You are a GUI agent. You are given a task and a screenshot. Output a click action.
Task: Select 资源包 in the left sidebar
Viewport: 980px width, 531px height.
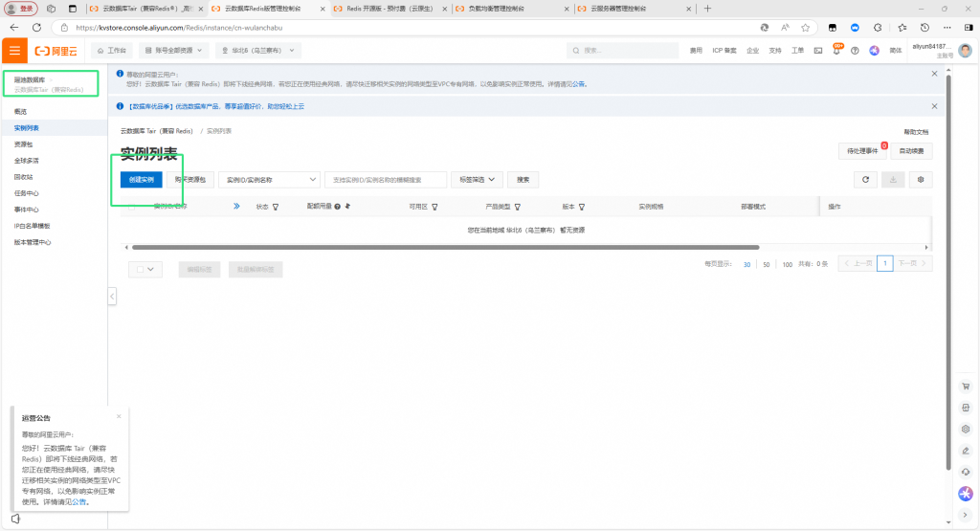coord(23,144)
